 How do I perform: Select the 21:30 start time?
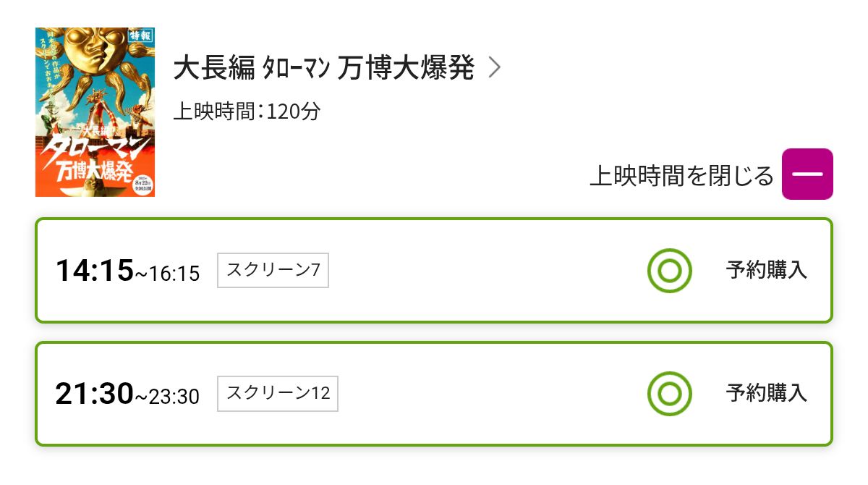95,393
